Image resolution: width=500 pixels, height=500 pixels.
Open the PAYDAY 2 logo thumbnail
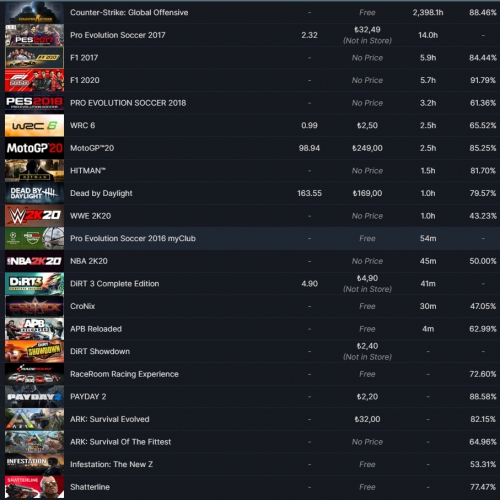coord(34,397)
